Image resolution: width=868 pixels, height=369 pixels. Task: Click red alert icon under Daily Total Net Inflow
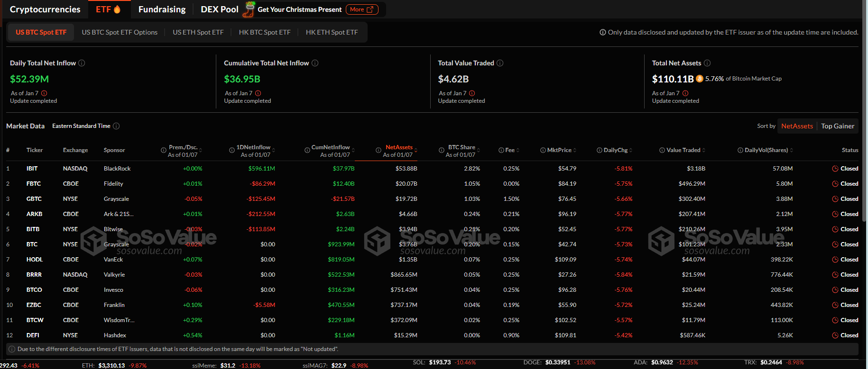coord(44,93)
